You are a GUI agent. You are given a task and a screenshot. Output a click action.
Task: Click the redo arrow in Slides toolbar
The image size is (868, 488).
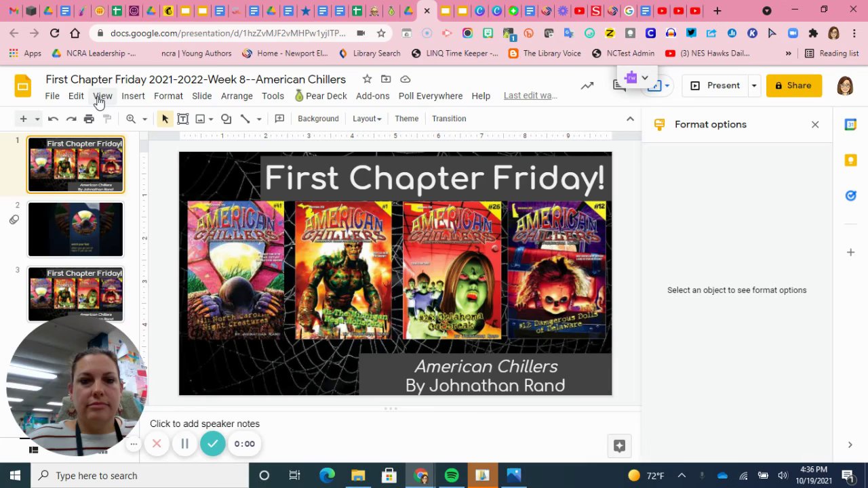pyautogui.click(x=71, y=119)
